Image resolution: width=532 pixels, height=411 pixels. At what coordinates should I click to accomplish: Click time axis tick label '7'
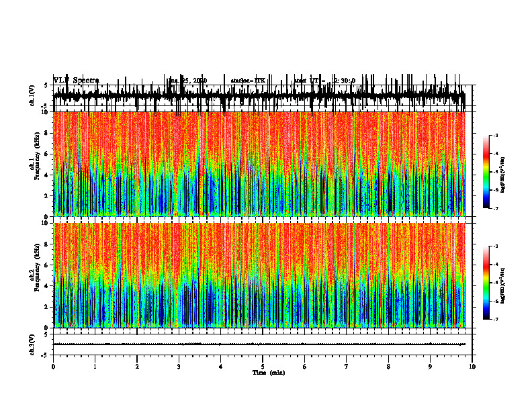(x=347, y=367)
